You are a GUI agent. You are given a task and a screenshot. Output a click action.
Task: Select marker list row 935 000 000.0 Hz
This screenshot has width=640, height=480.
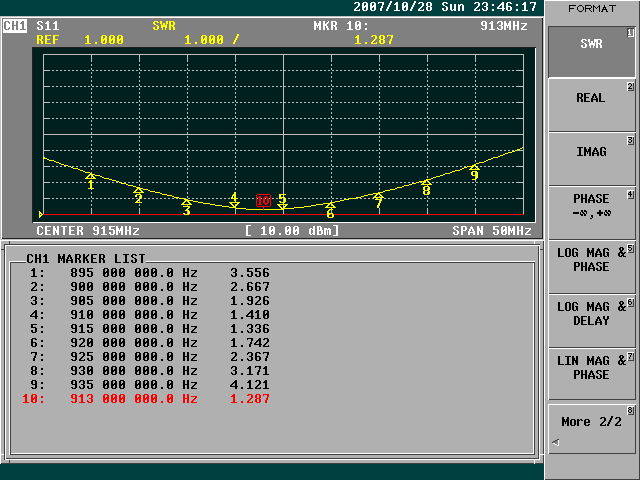click(149, 385)
